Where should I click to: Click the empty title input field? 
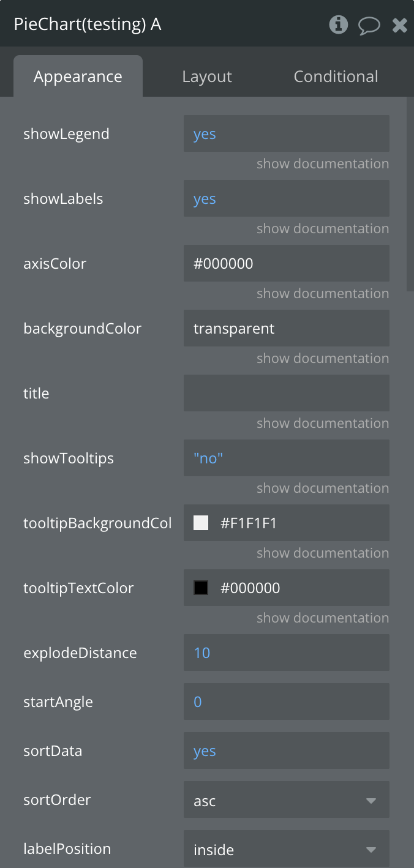click(286, 393)
